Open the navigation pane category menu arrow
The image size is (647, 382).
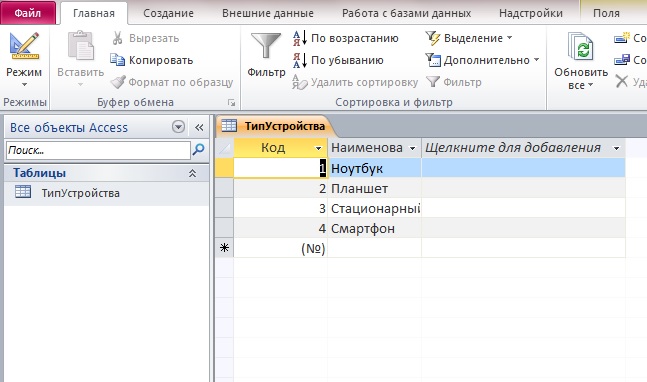178,127
